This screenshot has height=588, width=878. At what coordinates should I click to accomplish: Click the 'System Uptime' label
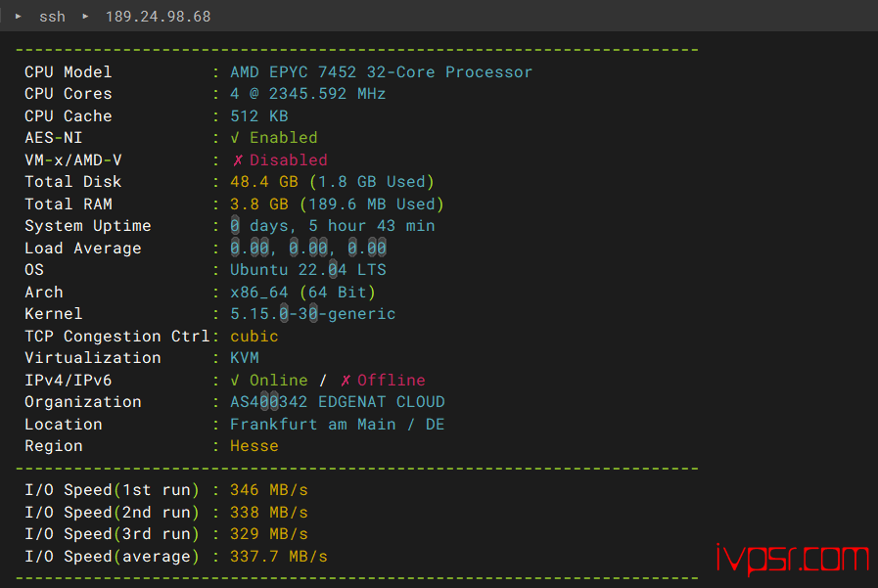[x=88, y=226]
